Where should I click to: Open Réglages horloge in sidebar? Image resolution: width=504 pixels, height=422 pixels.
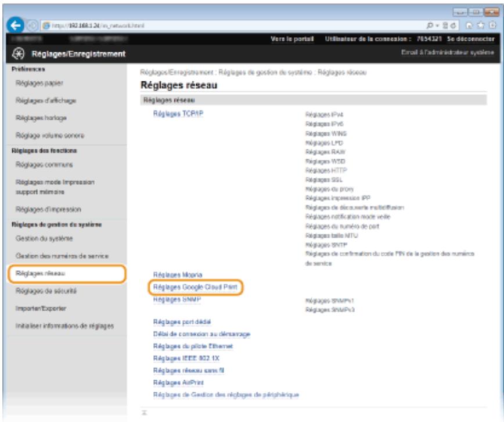pyautogui.click(x=41, y=118)
